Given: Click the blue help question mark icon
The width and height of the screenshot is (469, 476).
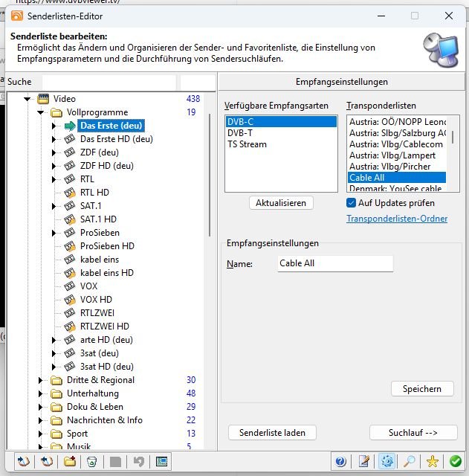Looking at the screenshot, I should (x=340, y=461).
